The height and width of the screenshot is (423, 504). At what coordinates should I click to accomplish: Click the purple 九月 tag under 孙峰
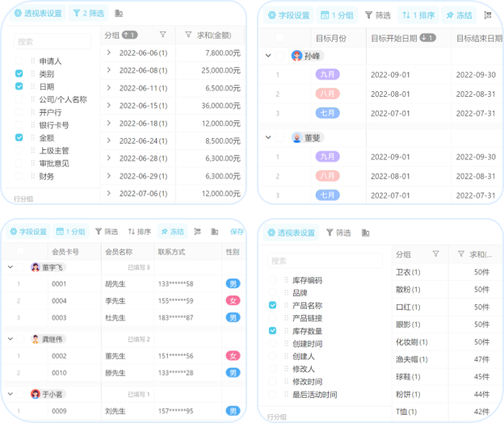[x=327, y=74]
